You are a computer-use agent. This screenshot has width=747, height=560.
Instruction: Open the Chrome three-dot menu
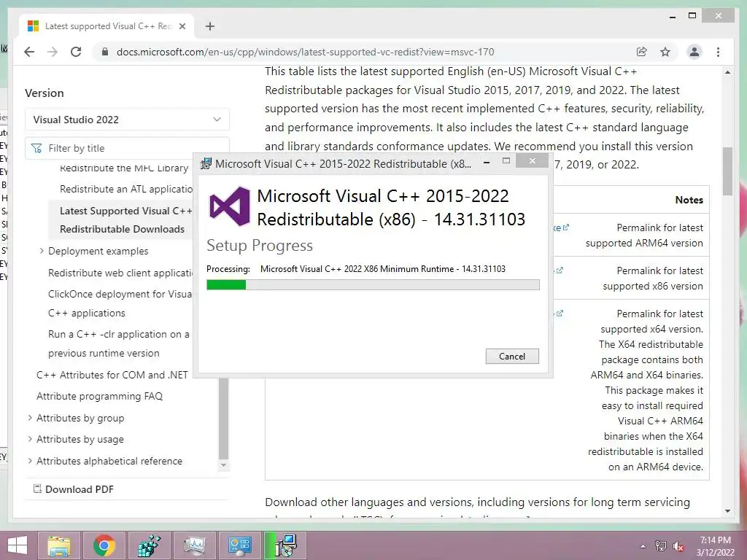[718, 52]
